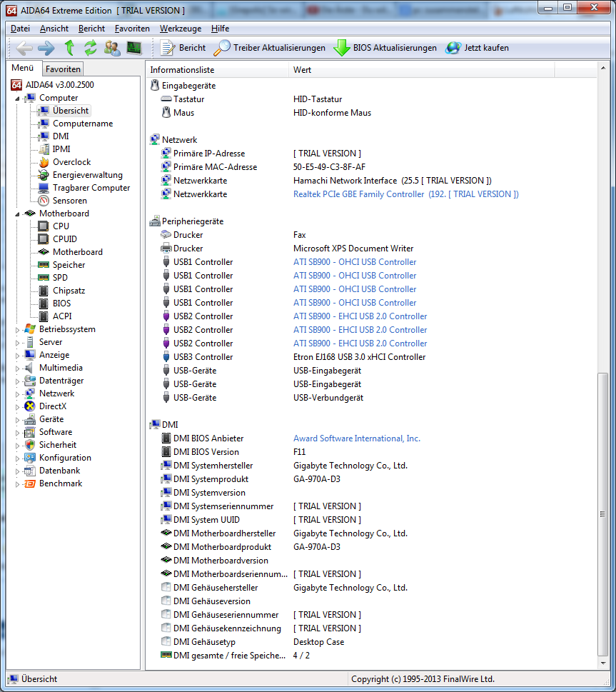The width and height of the screenshot is (616, 692).
Task: Select the Sensoren gauge icon
Action: coord(44,201)
